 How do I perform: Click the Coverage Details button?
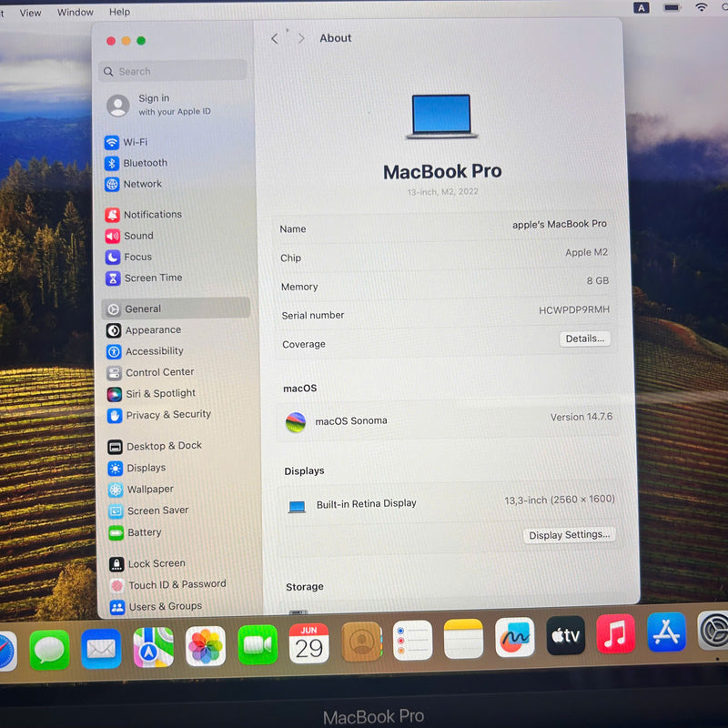(x=584, y=339)
